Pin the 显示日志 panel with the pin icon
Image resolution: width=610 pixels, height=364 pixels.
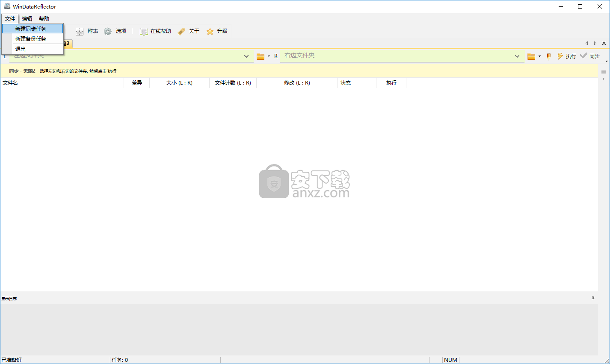pyautogui.click(x=593, y=298)
